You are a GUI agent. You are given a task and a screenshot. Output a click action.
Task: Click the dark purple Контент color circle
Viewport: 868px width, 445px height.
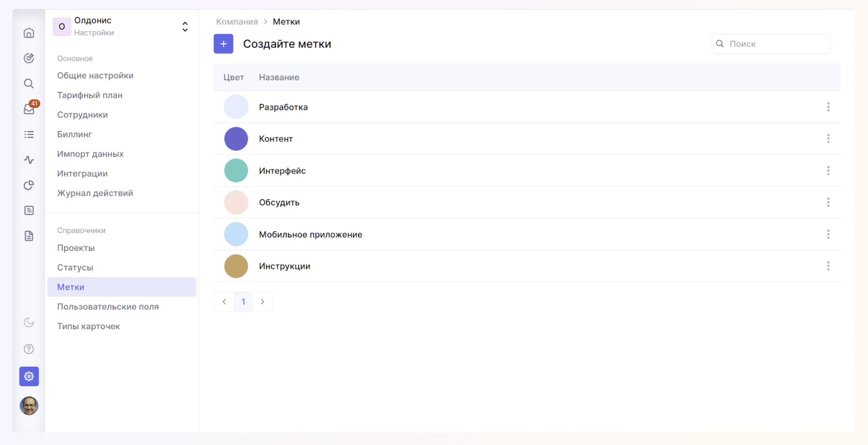pyautogui.click(x=236, y=139)
